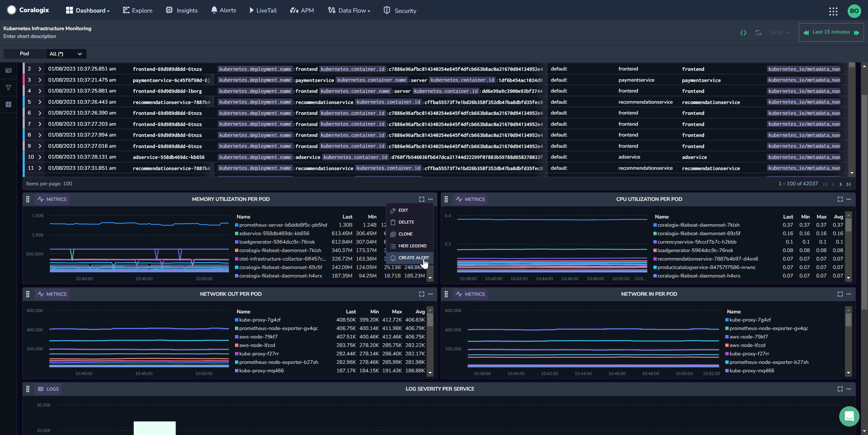The height and width of the screenshot is (435, 868).
Task: Toggle loadgenerator-5964dcc9c-76nsk memory legend series
Action: [x=275, y=242]
